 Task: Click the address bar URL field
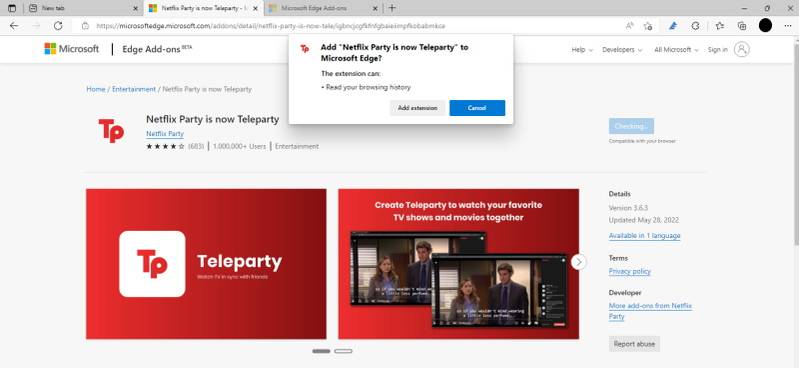point(348,25)
